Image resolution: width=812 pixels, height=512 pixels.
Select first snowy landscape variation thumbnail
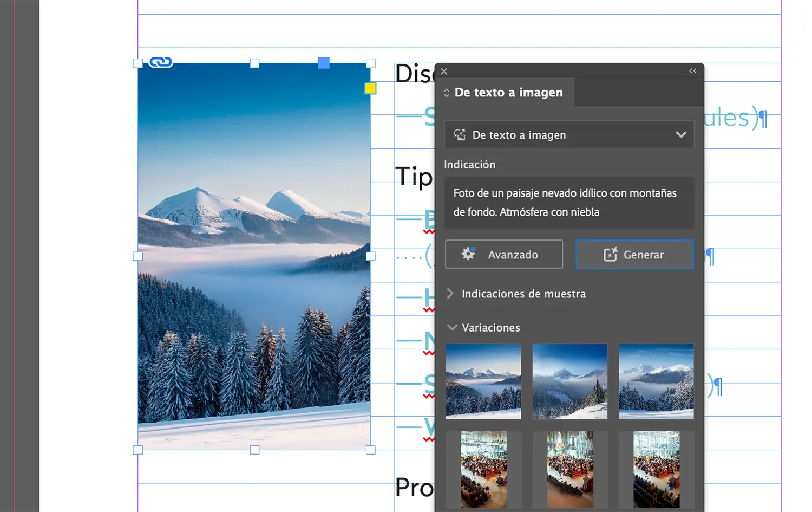pyautogui.click(x=483, y=381)
